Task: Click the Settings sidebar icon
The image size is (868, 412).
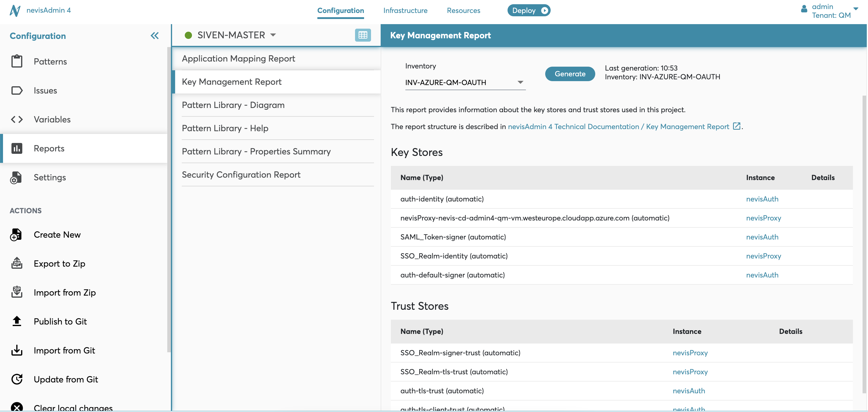Action: [x=16, y=177]
